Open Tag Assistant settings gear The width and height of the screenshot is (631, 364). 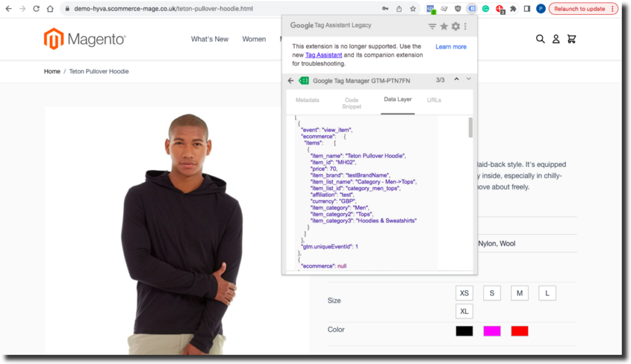455,26
